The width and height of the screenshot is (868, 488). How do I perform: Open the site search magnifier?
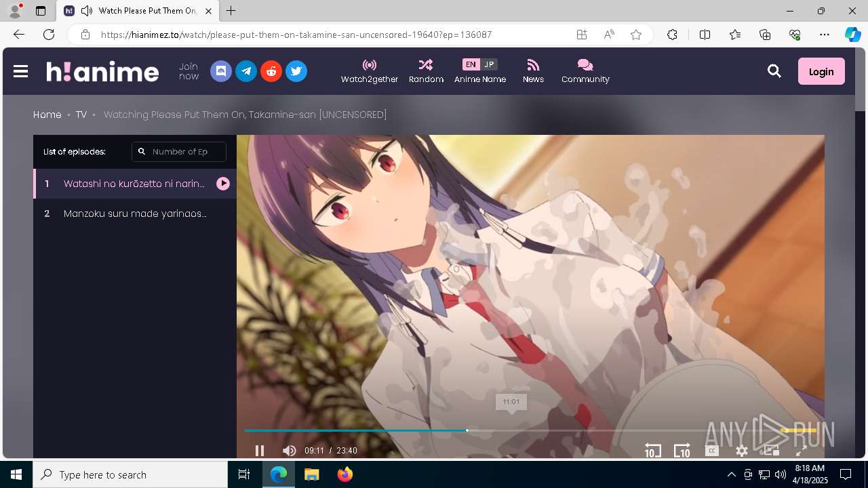(774, 71)
